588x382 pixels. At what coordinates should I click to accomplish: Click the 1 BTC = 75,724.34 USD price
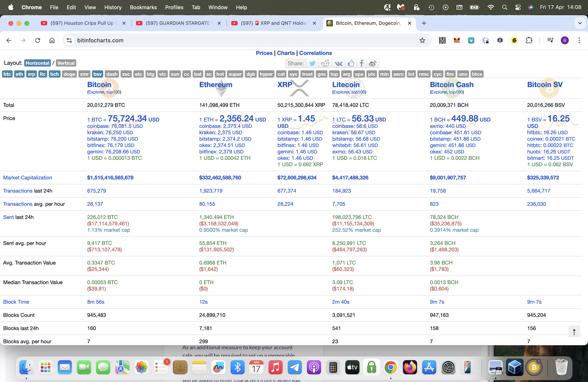(x=123, y=119)
